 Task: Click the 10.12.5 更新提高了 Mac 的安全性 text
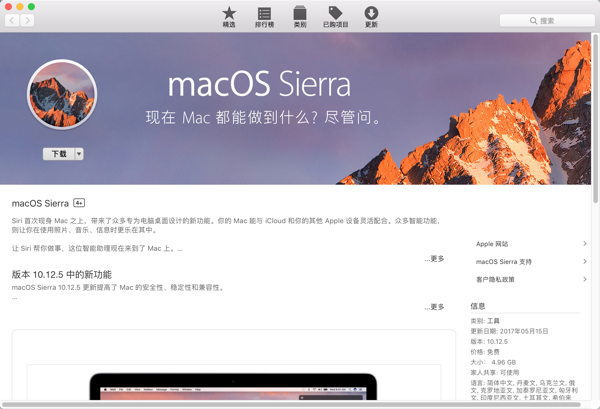pyautogui.click(x=117, y=288)
